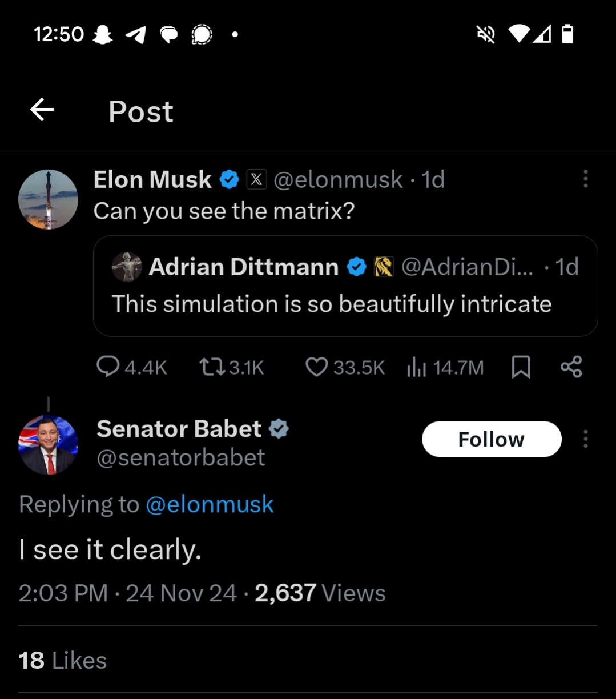Open Senator Babet's profile picture

coord(49,445)
